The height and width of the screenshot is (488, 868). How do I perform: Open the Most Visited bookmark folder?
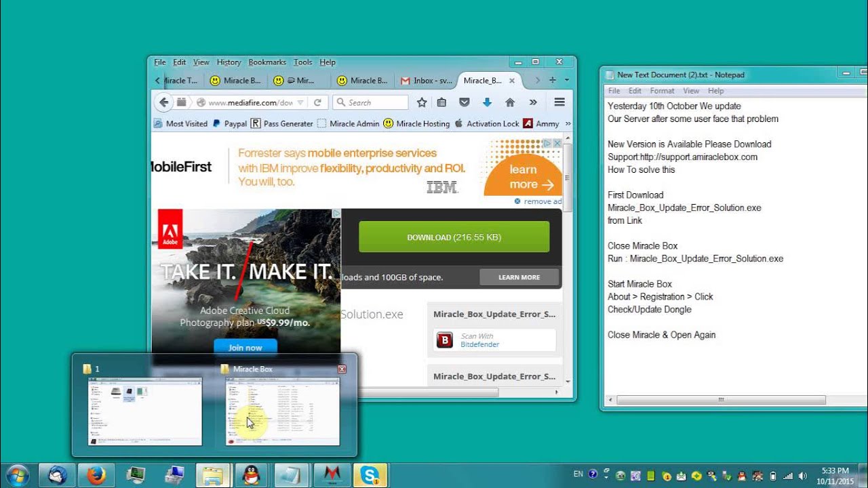pos(180,123)
